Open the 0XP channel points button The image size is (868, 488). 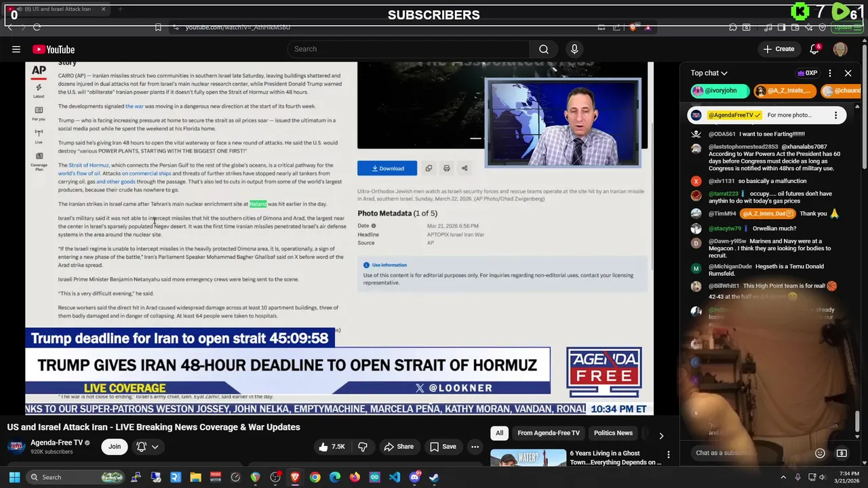807,73
